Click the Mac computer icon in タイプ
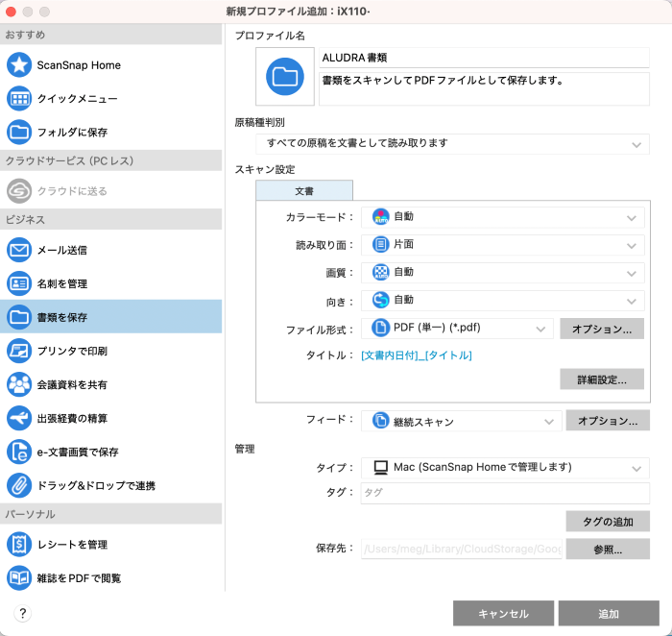The width and height of the screenshot is (672, 636). point(380,467)
